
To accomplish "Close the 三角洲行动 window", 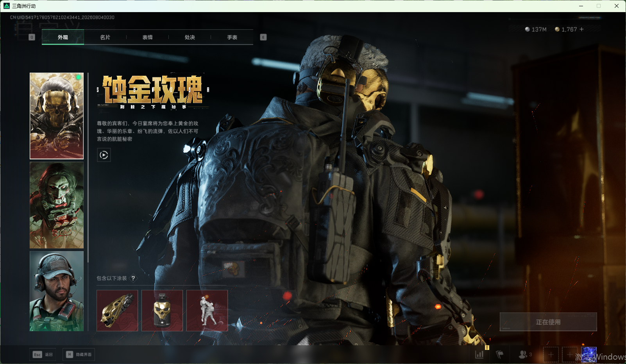I will (x=617, y=6).
